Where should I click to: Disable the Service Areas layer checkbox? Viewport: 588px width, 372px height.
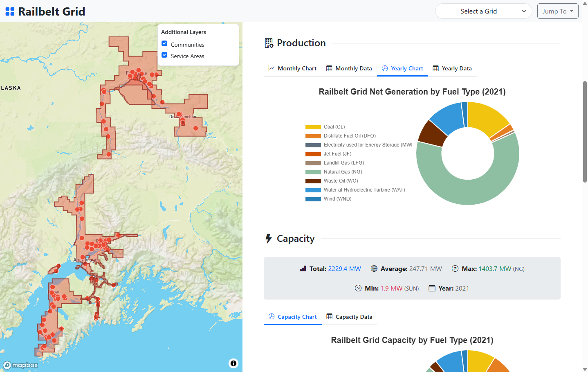point(164,55)
